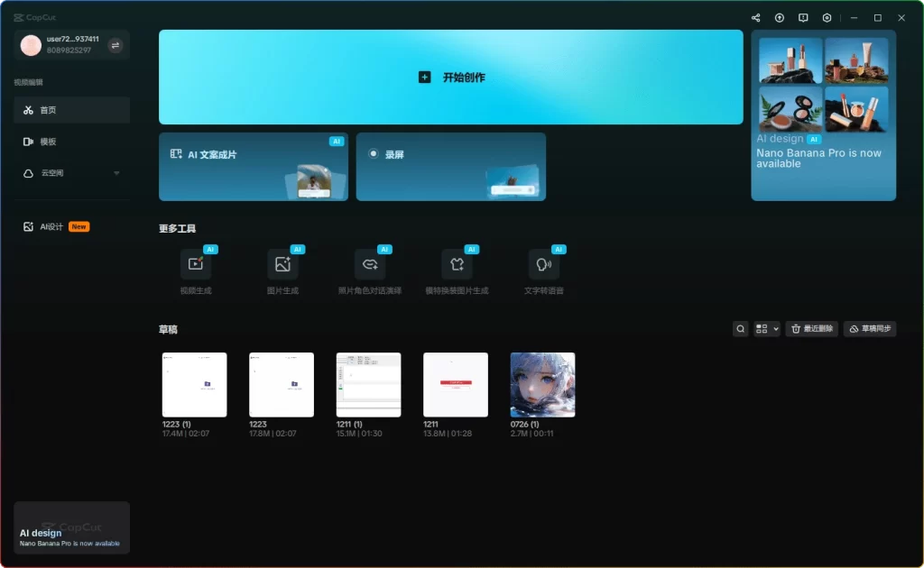Click the share icon in the title bar
924x568 pixels.
pos(756,17)
